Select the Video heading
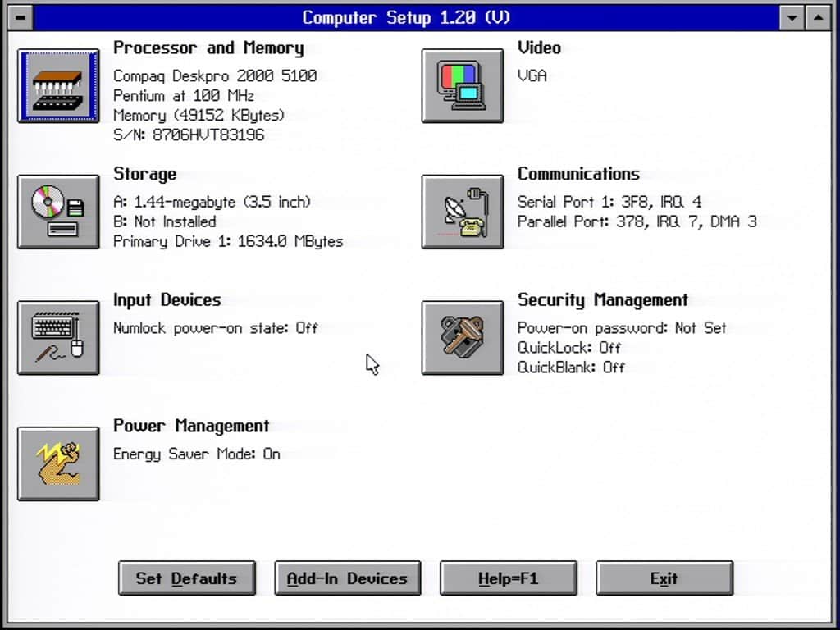840x630 pixels. (539, 48)
